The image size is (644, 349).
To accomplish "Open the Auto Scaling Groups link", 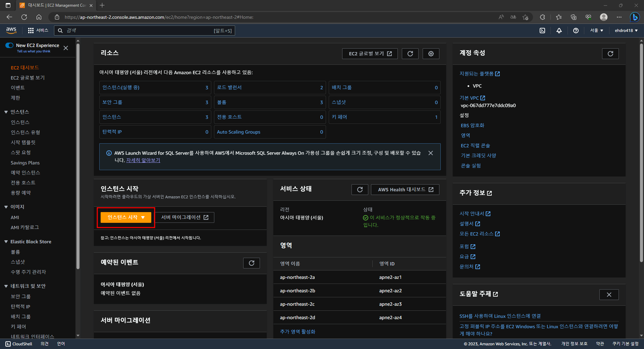I will [238, 132].
